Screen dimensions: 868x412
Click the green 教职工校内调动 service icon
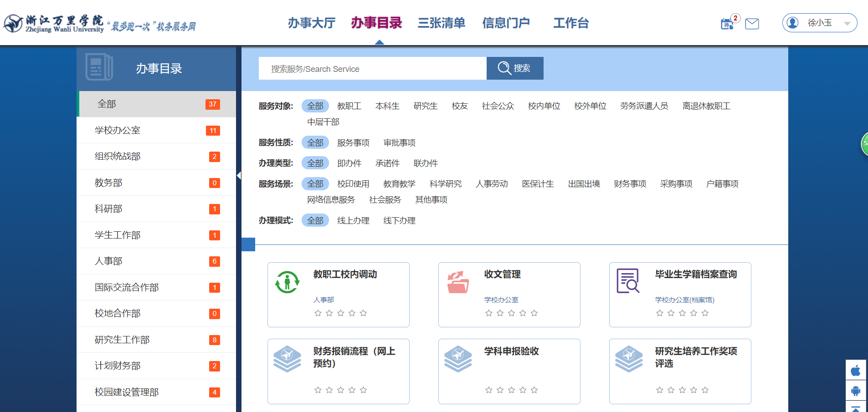tap(287, 282)
